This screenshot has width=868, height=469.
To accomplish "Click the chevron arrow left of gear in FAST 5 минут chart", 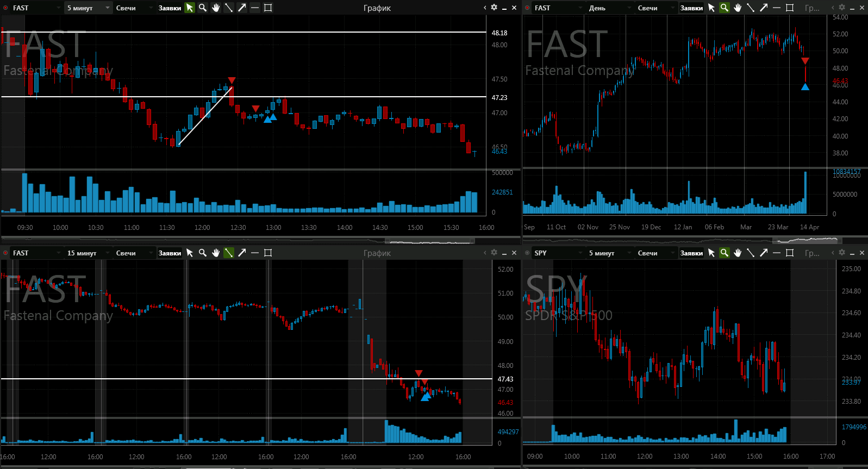I will coord(485,8).
